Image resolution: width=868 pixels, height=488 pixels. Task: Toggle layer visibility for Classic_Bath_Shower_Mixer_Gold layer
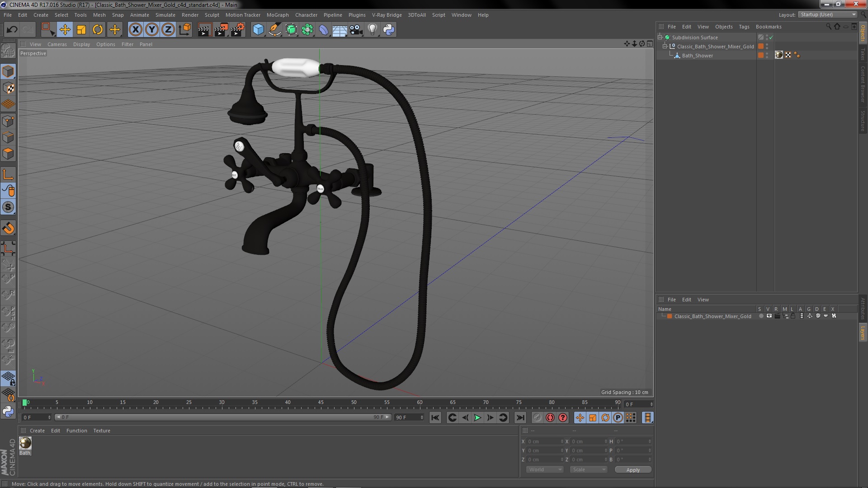[769, 316]
